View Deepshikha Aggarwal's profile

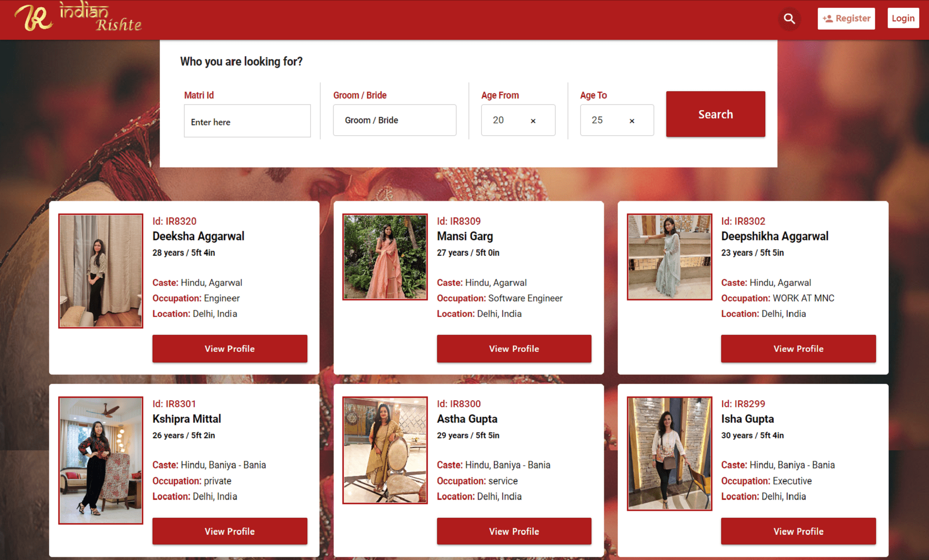coord(798,348)
